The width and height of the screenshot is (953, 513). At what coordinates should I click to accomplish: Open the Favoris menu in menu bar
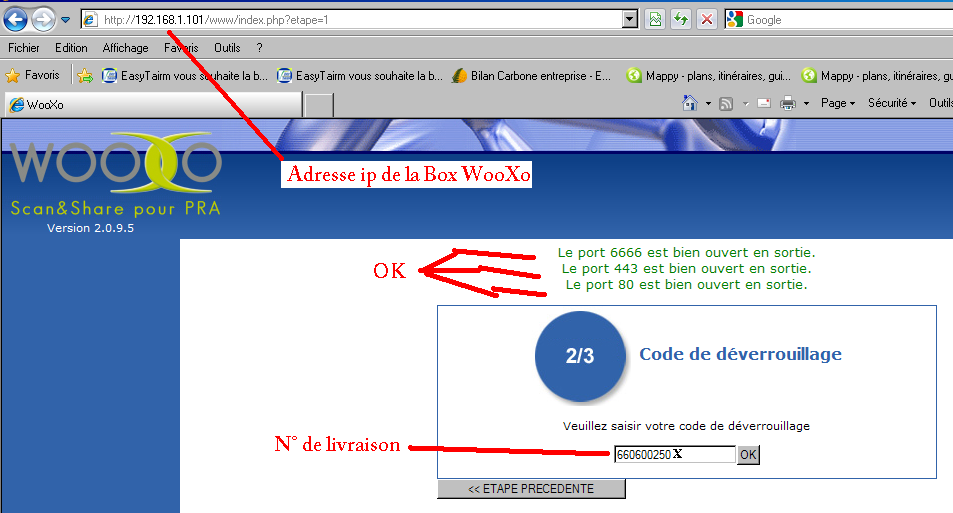point(181,47)
